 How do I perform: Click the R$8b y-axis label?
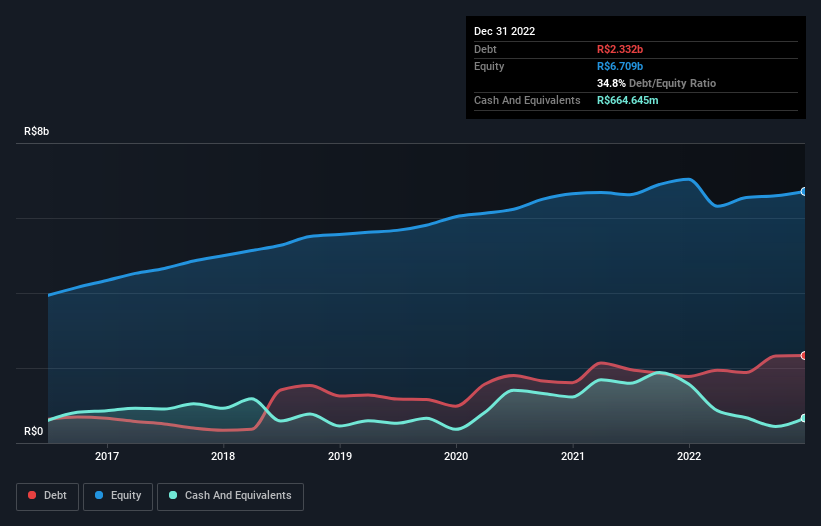(37, 131)
